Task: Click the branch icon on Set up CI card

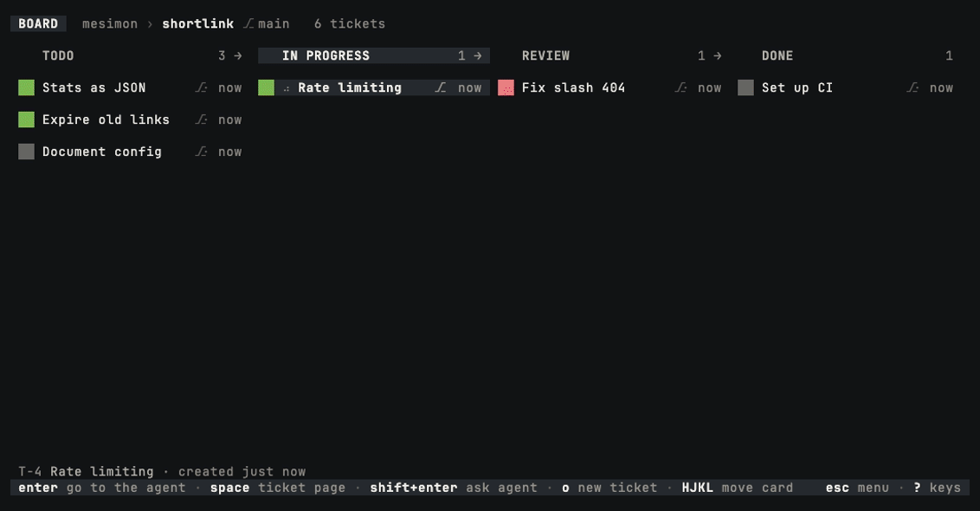Action: [x=912, y=87]
